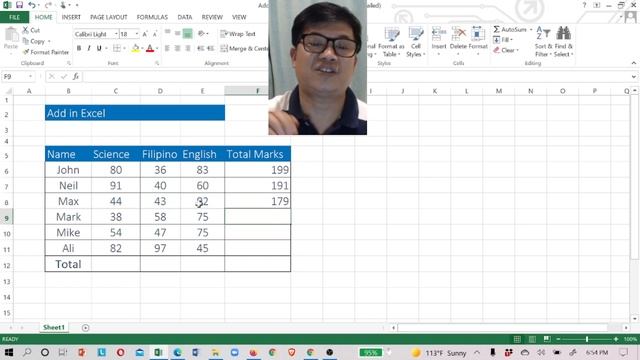This screenshot has width=640, height=360.
Task: Open Cell Styles gallery
Action: click(x=416, y=42)
